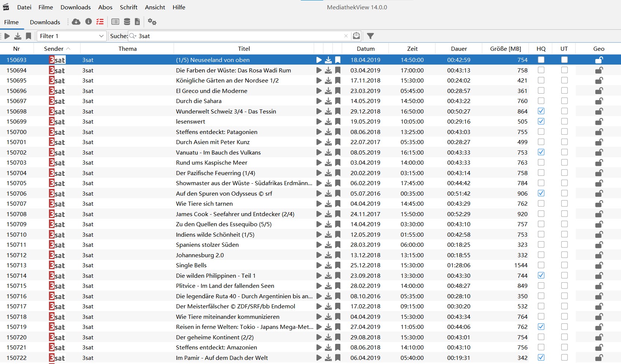Toggle UT checkbox for 'Spaniens stolzer Süden'
Viewport: 621px width, 364px height.
tap(564, 245)
